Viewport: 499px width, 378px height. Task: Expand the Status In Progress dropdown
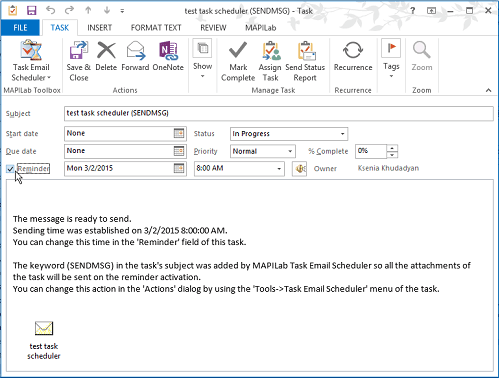342,134
